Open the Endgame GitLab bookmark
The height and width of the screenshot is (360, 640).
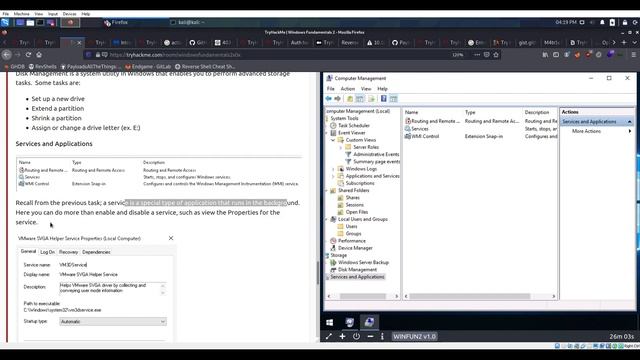point(148,66)
